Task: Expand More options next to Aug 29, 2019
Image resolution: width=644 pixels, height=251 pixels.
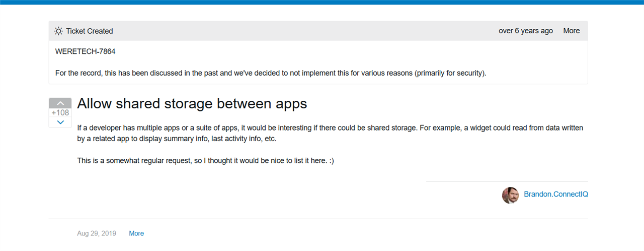Action: [136, 233]
